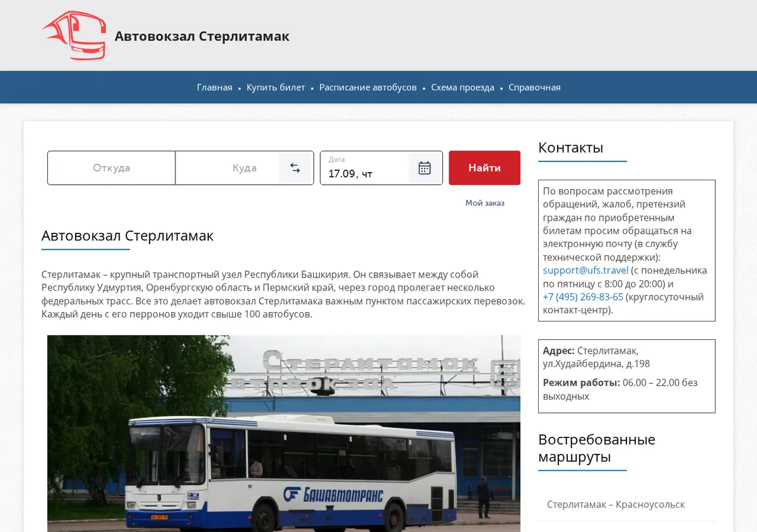The height and width of the screenshot is (532, 757).
Task: Go to Расписание автобусов page
Action: pos(368,88)
